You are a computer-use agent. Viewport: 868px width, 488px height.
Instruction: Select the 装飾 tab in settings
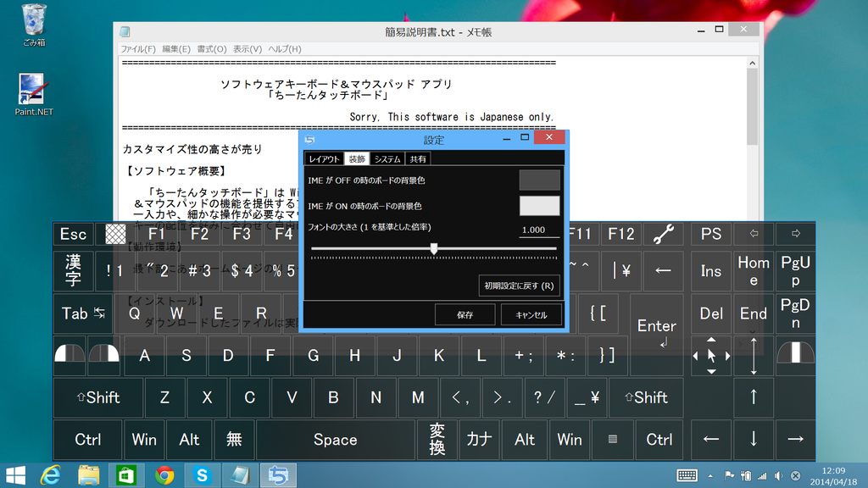tap(357, 158)
